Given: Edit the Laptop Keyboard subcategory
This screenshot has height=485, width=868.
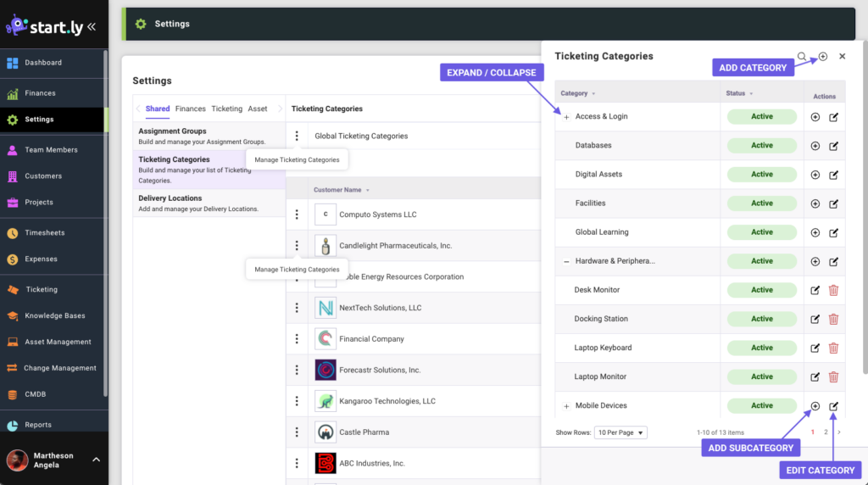Looking at the screenshot, I should [x=815, y=348].
